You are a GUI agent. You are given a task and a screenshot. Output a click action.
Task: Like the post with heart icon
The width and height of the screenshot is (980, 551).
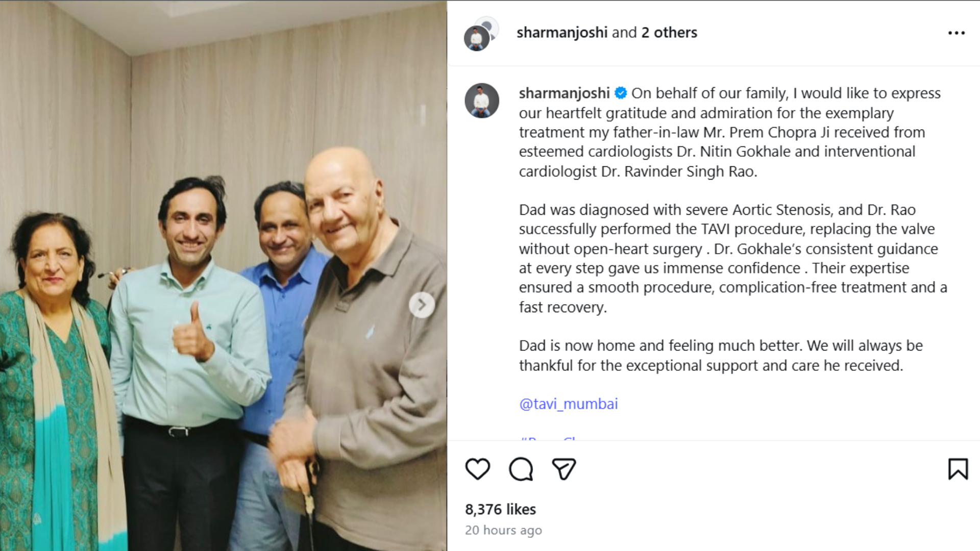[x=478, y=469]
